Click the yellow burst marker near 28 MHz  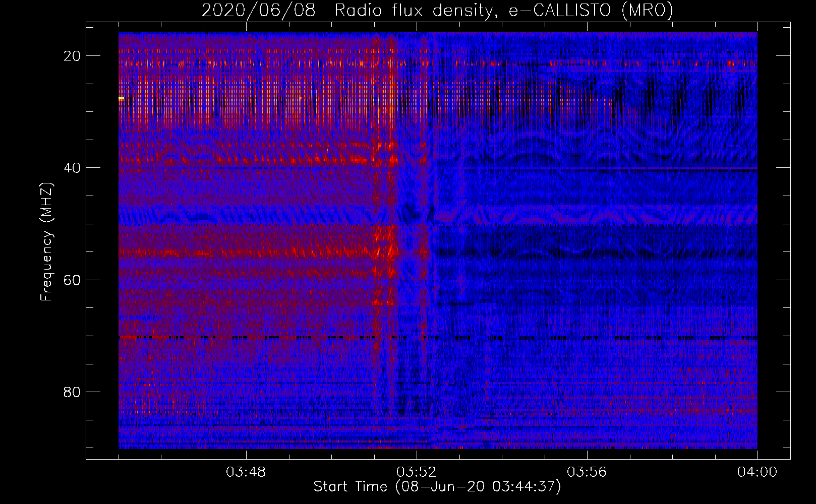(121, 98)
